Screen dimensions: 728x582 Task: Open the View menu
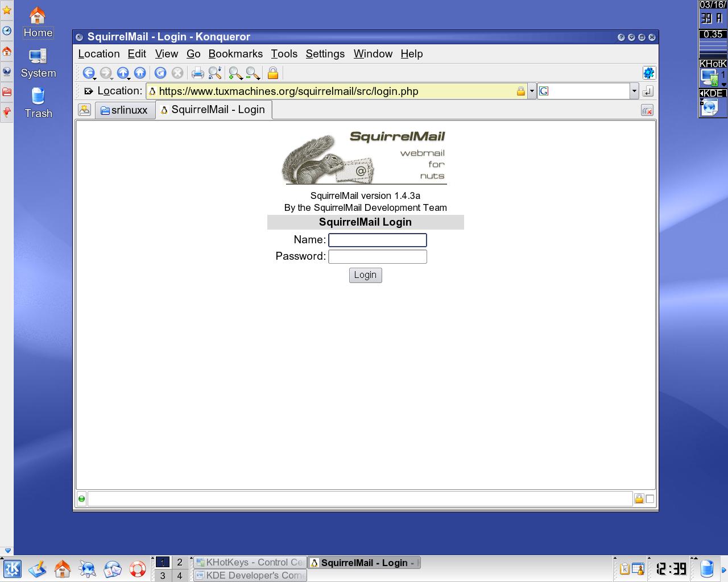167,54
